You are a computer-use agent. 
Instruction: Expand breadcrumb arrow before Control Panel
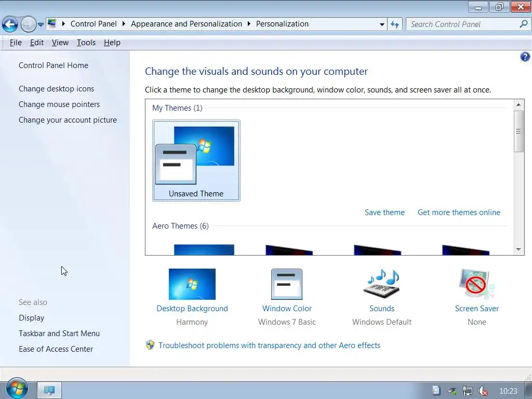[x=63, y=24]
